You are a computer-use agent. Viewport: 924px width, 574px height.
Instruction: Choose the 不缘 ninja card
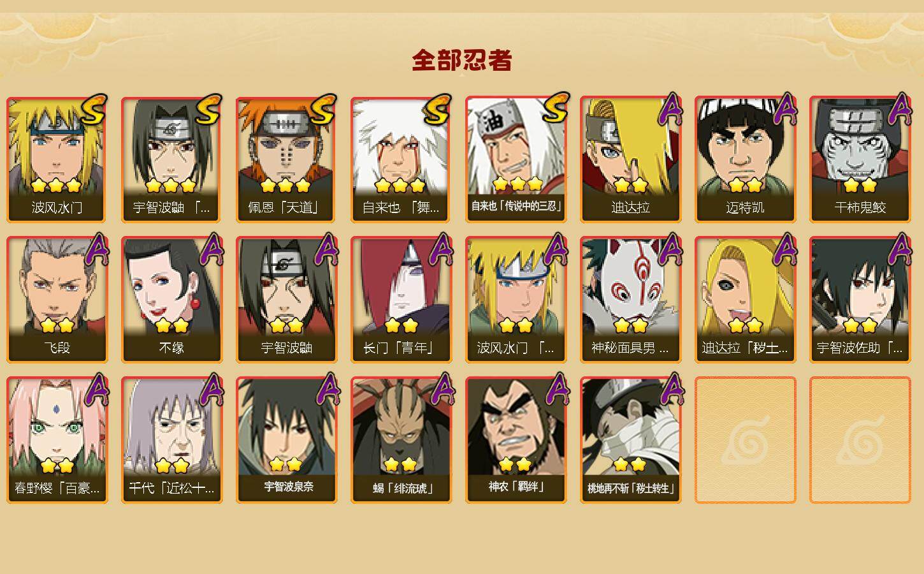click(172, 300)
